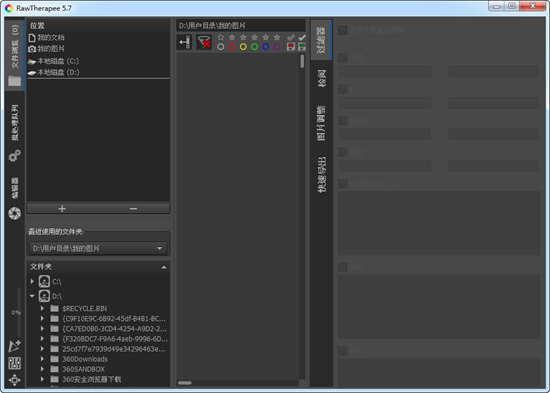Click the add external editor icon at bottom left
This screenshot has height=393, width=550.
click(14, 346)
